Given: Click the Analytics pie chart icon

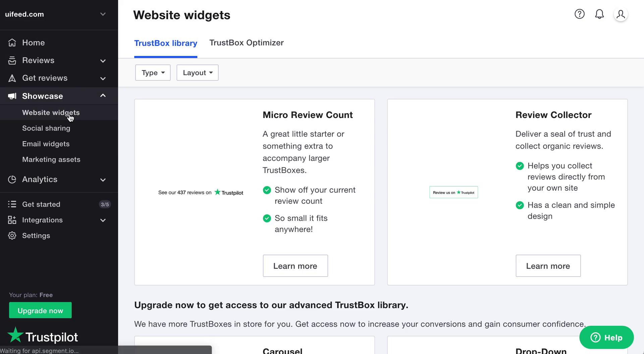Looking at the screenshot, I should coord(12,179).
